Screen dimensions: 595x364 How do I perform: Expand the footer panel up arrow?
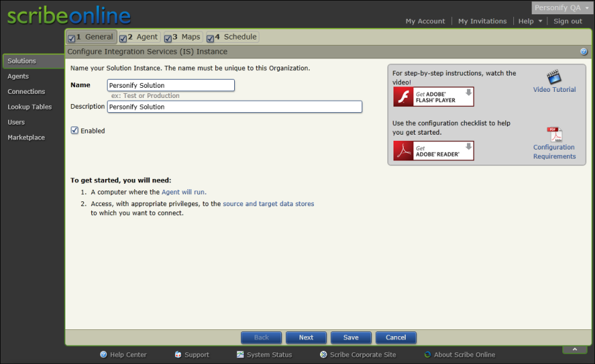click(x=575, y=349)
